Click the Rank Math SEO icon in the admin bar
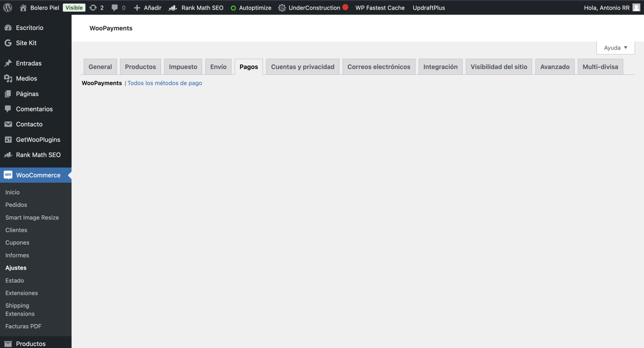644x348 pixels. (173, 8)
